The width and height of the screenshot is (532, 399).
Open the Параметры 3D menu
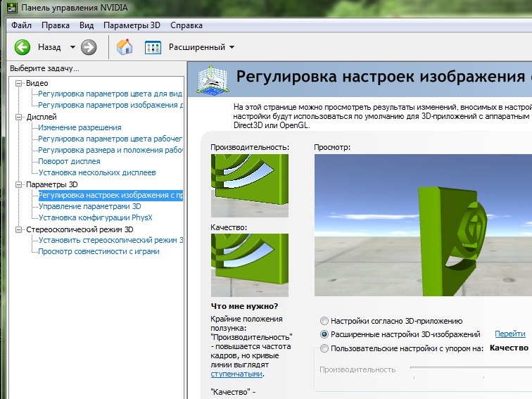[x=132, y=25]
